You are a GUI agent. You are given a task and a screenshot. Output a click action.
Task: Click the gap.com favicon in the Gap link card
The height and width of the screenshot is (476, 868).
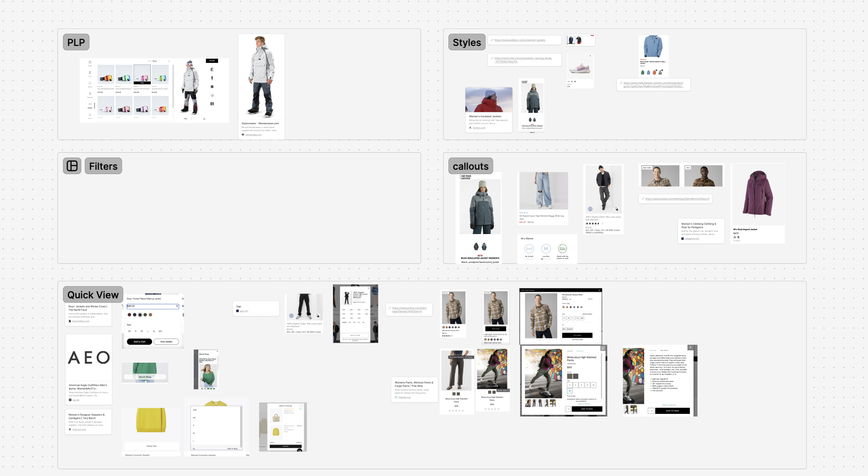237,311
